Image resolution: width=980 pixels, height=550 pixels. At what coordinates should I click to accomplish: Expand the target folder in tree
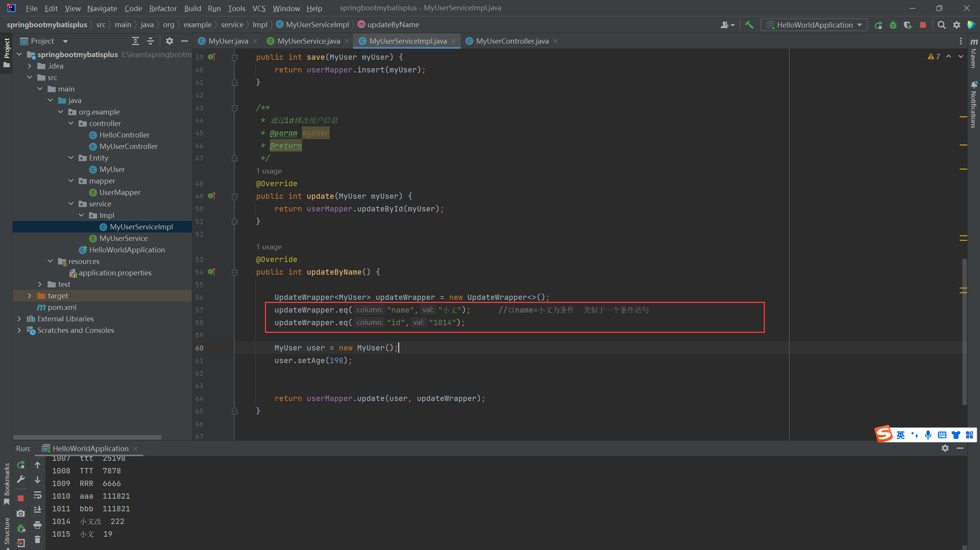pyautogui.click(x=29, y=296)
